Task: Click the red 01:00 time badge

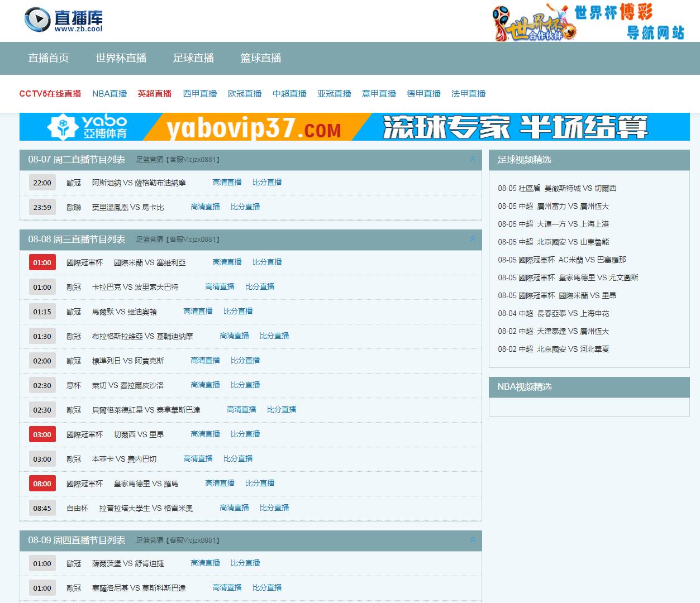Action: 42,262
